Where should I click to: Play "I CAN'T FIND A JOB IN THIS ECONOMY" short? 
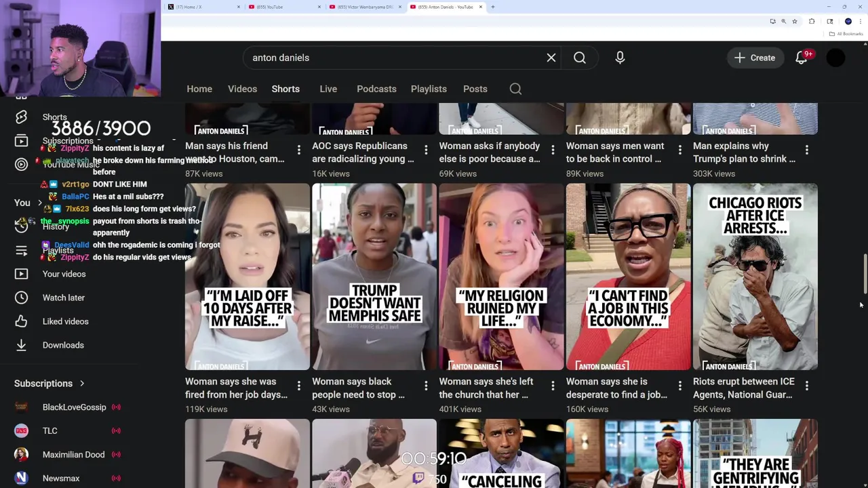pos(629,277)
